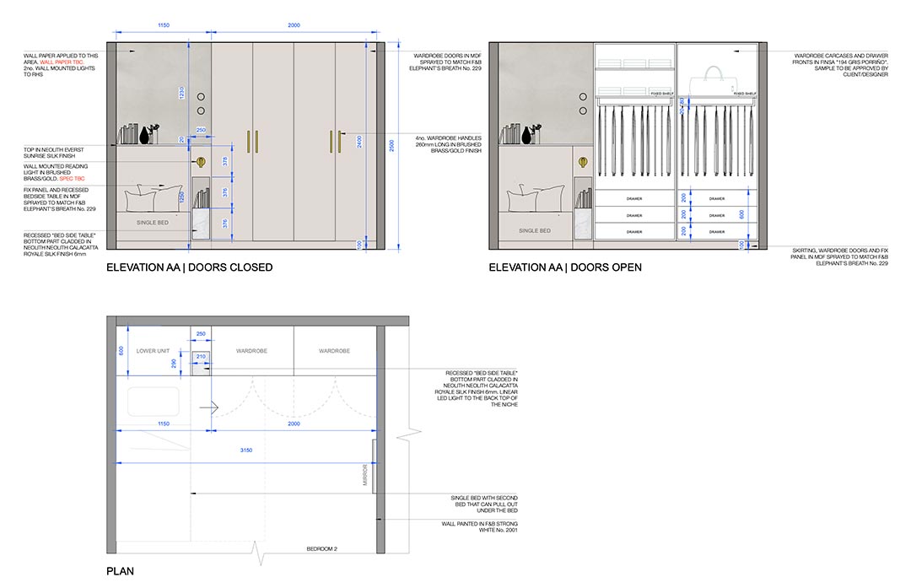
Task: Click the 'PLAN' drawing title
Action: [120, 571]
